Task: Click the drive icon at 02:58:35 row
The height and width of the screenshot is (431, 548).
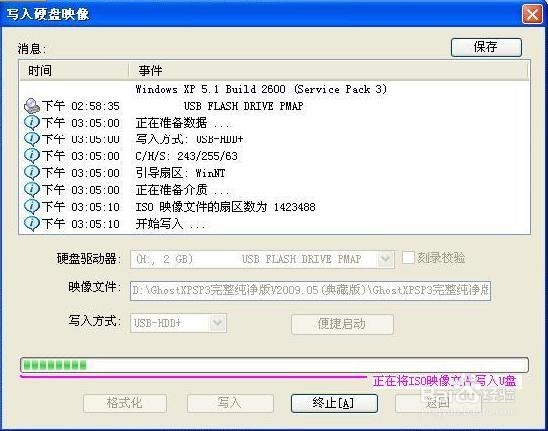Action: tap(32, 106)
